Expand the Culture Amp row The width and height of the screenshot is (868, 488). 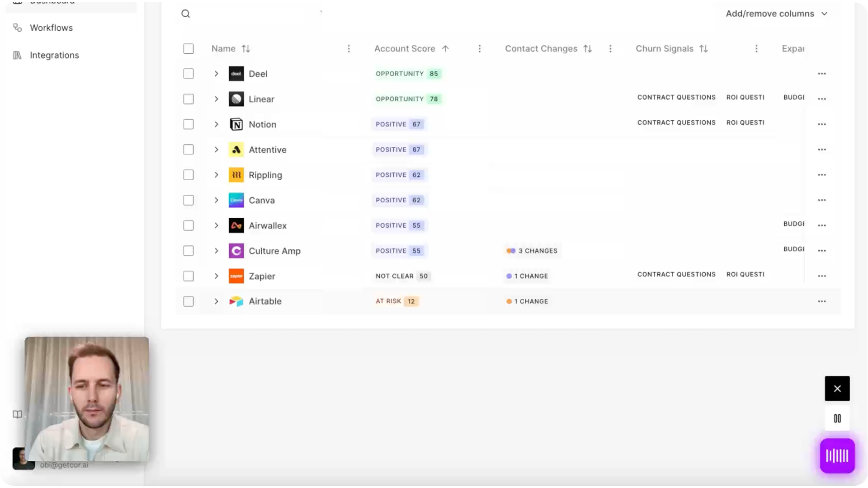click(x=216, y=251)
